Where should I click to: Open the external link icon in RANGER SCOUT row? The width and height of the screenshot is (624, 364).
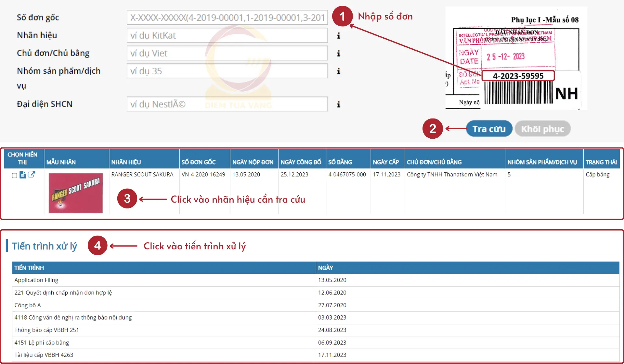[32, 175]
